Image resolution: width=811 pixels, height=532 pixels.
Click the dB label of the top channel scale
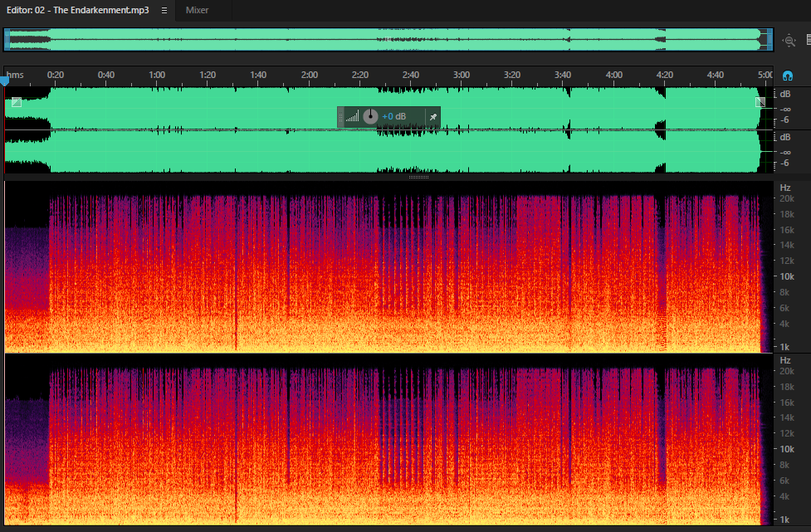tap(785, 94)
